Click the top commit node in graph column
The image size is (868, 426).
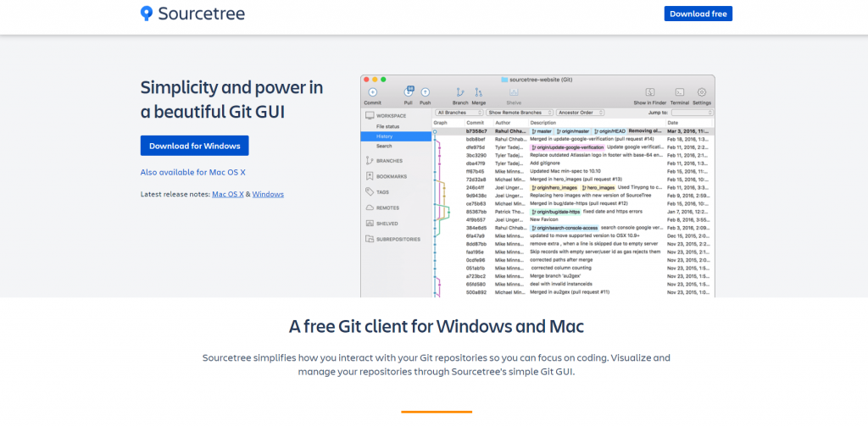click(435, 131)
